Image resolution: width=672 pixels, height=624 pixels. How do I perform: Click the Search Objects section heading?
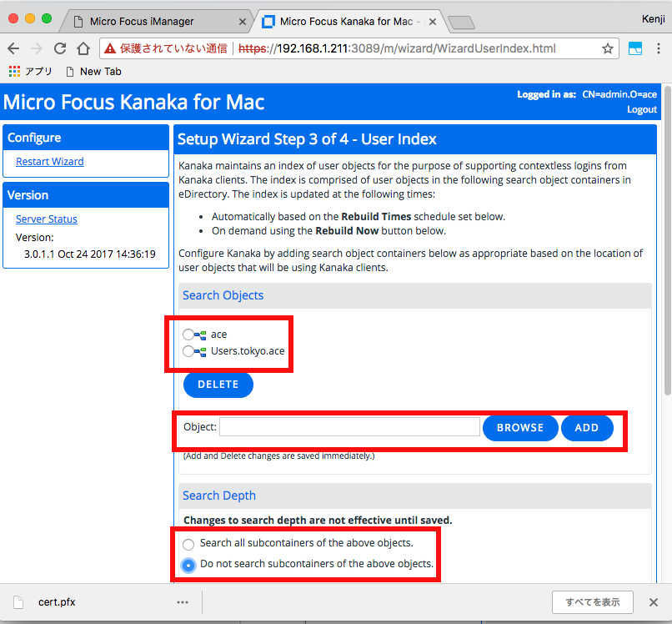point(223,295)
